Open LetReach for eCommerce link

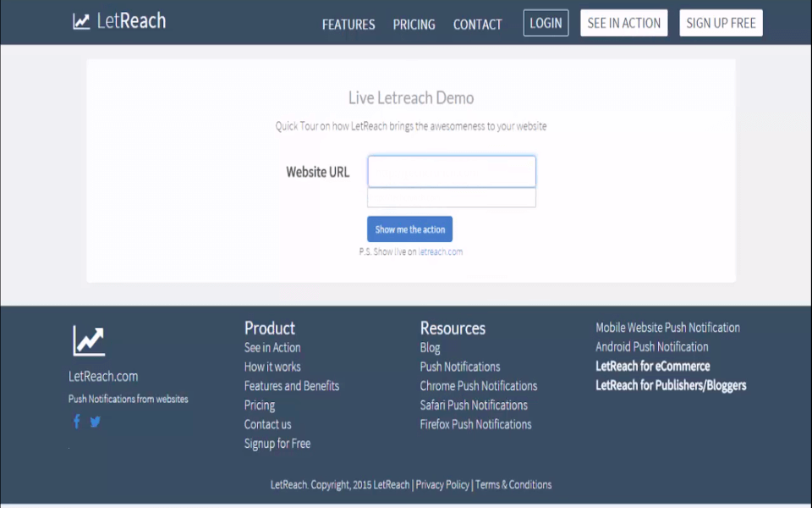(652, 366)
